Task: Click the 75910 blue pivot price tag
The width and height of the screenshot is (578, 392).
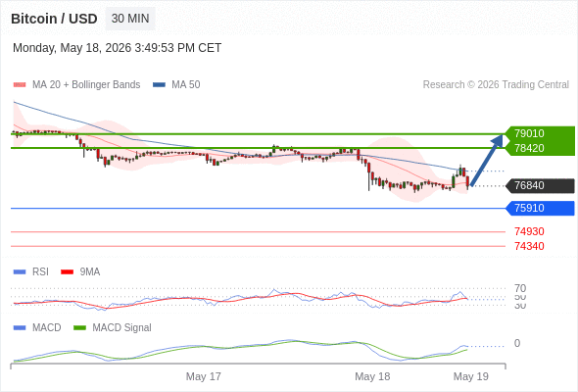Action: [540, 208]
